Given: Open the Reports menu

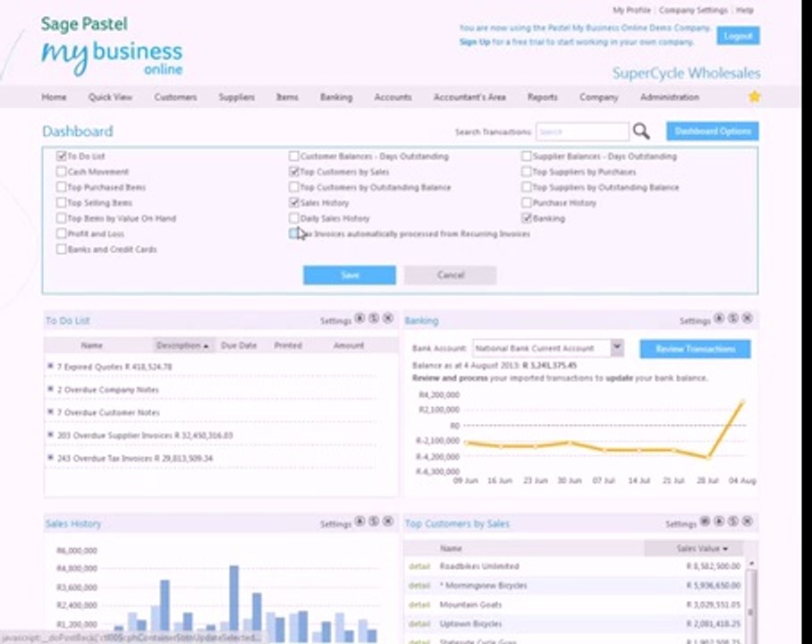Looking at the screenshot, I should click(542, 97).
